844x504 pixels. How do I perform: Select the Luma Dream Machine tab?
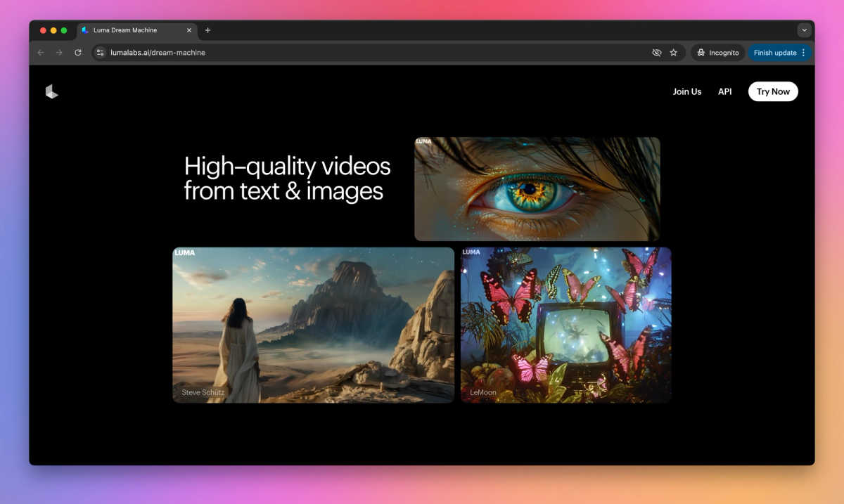tap(136, 30)
